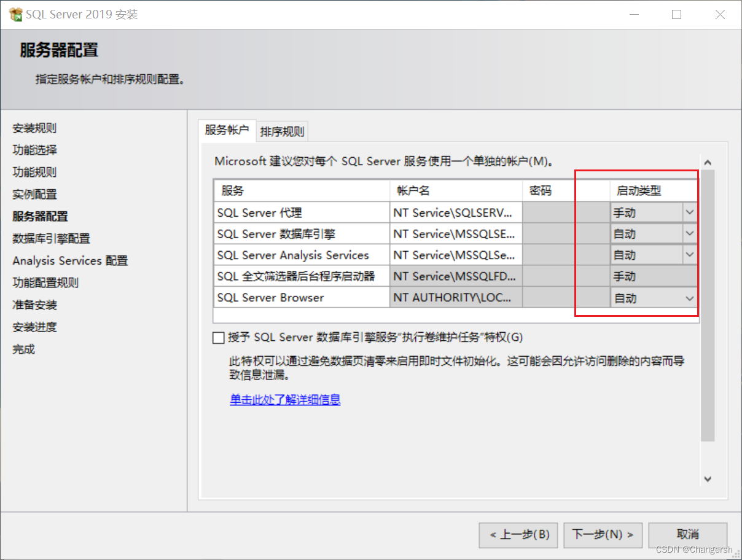742x560 pixels.
Task: Minimize the SQL Server 2019 安装 window
Action: coord(633,15)
